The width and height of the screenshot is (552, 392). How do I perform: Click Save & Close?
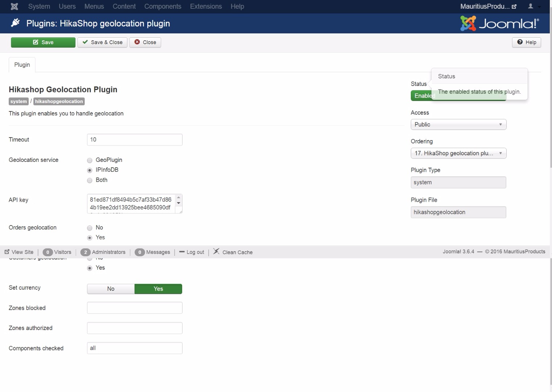pyautogui.click(x=102, y=42)
